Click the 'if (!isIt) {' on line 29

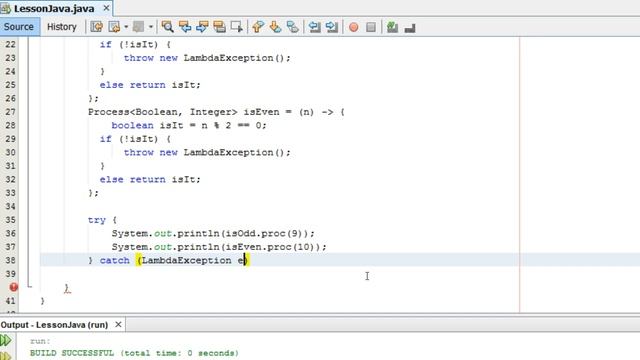tap(136, 139)
